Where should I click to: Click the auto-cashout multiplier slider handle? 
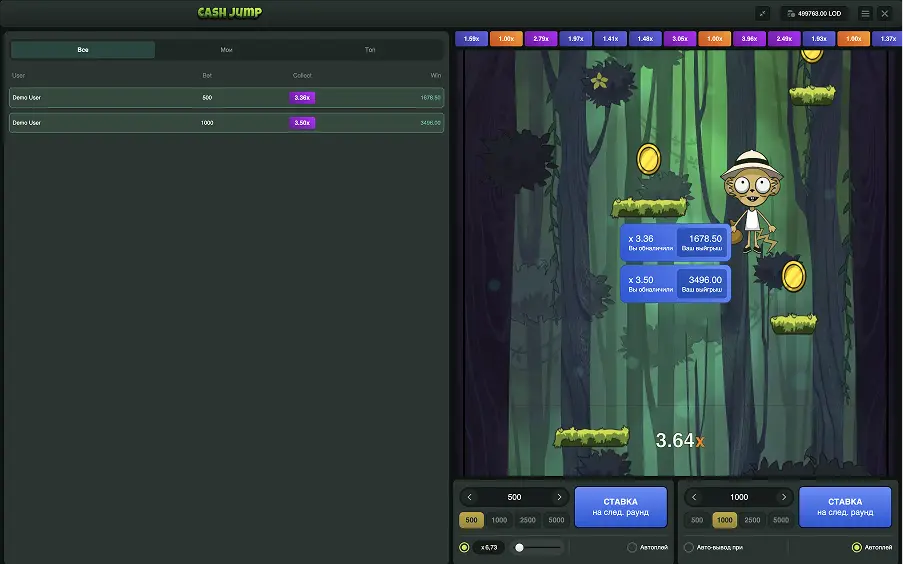click(x=519, y=547)
